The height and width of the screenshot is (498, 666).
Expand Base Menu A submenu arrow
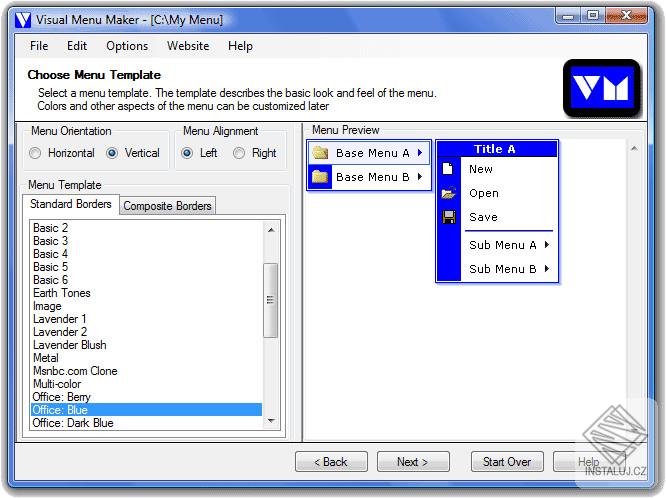[420, 153]
